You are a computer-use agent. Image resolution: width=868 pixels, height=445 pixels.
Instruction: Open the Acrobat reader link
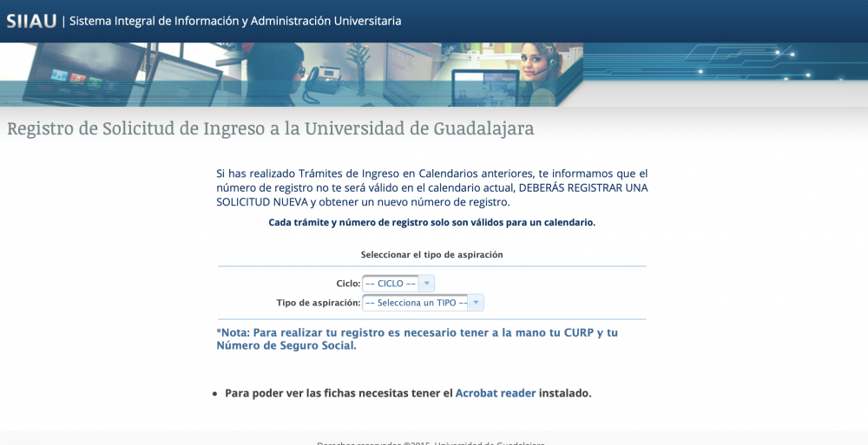[496, 393]
